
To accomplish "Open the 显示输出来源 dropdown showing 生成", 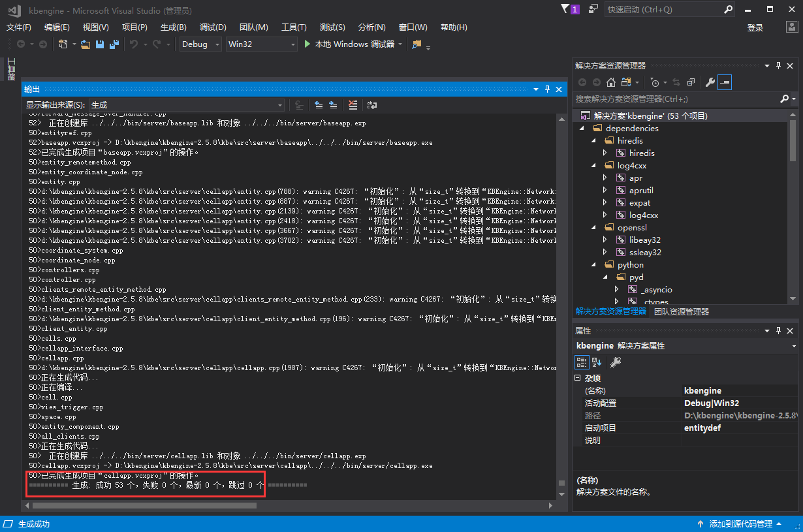I will click(x=187, y=104).
